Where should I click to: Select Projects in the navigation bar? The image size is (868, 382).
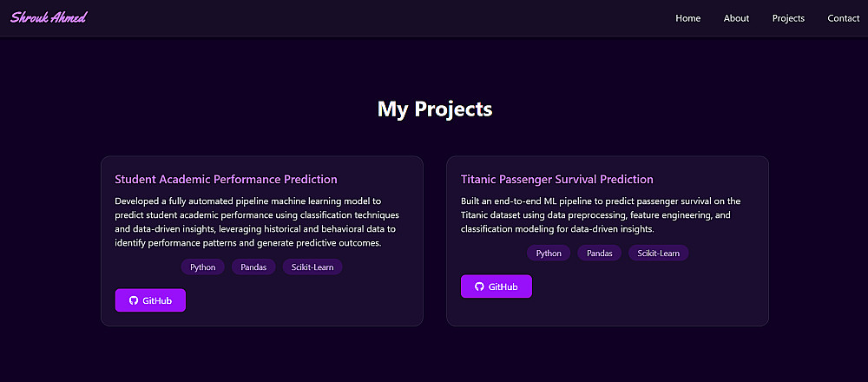(x=788, y=18)
